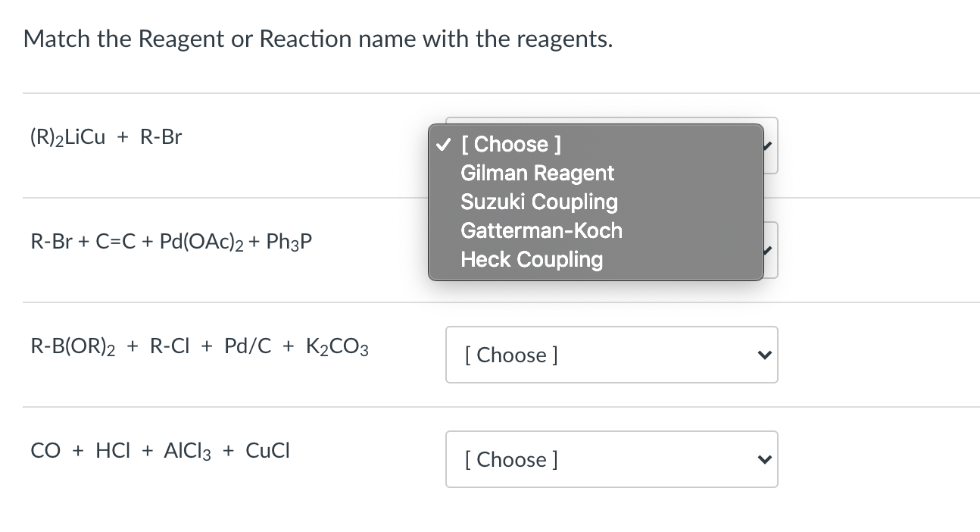Open the answer dropdown for CO + HCl row
This screenshot has width=980, height=532.
(x=610, y=459)
